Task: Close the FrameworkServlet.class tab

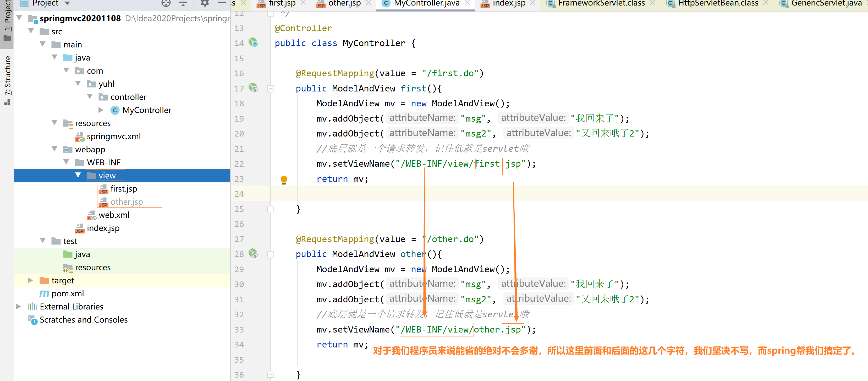Action: (653, 3)
